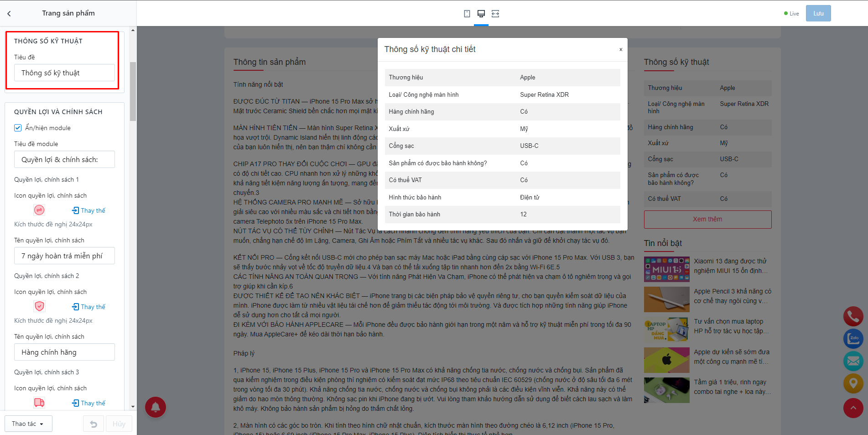Click 'Thương hiệu' row label in dialog
This screenshot has height=435, width=868.
[406, 78]
